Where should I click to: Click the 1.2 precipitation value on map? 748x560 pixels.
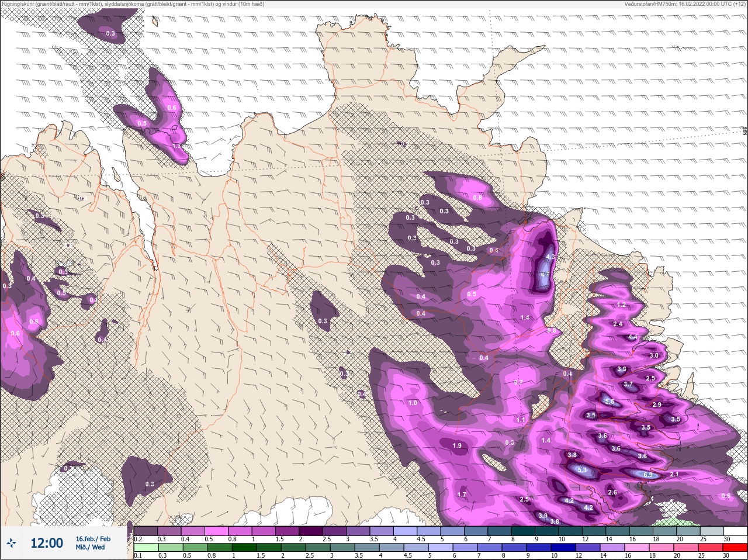click(x=621, y=305)
